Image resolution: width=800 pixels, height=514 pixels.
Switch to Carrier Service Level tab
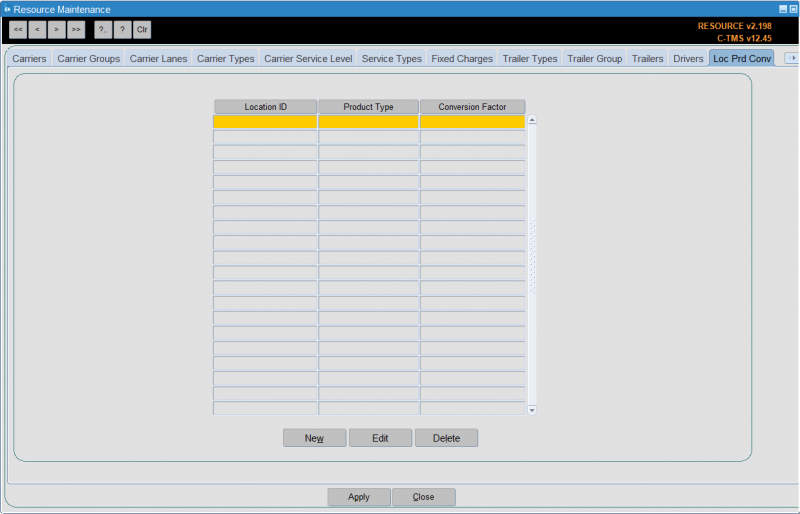[x=308, y=58]
